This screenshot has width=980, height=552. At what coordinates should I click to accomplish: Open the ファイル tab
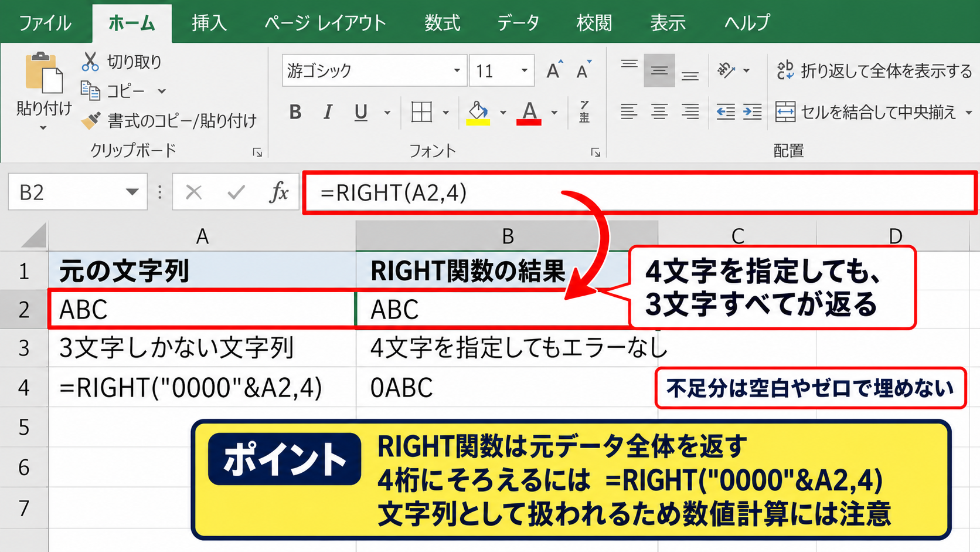tap(45, 23)
